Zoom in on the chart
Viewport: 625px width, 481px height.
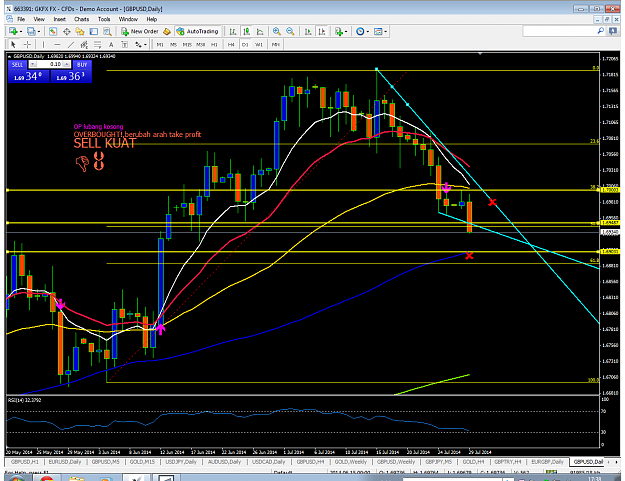point(277,31)
